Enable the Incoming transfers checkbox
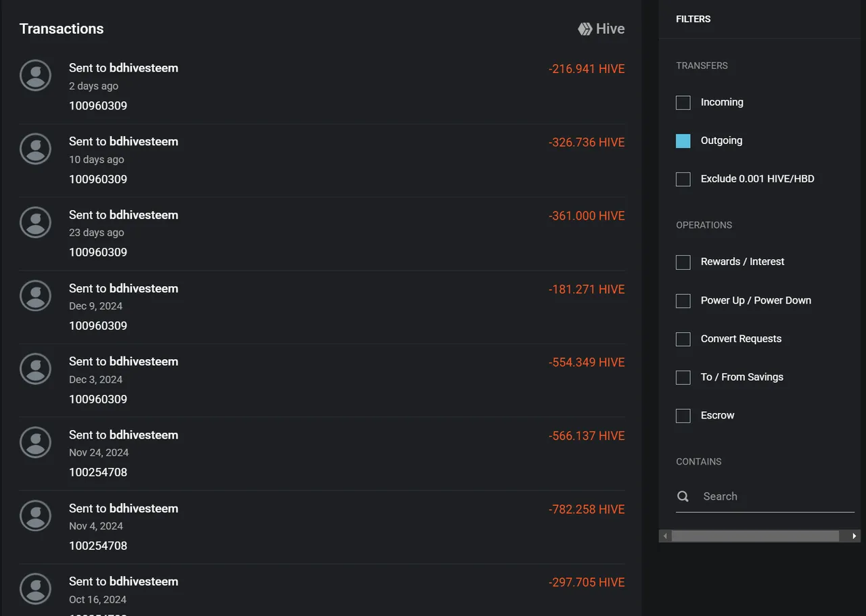This screenshot has width=866, height=616. pos(683,103)
